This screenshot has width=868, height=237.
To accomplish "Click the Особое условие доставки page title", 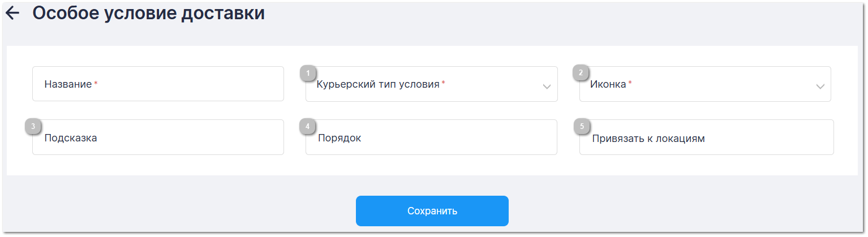I will pos(149,14).
